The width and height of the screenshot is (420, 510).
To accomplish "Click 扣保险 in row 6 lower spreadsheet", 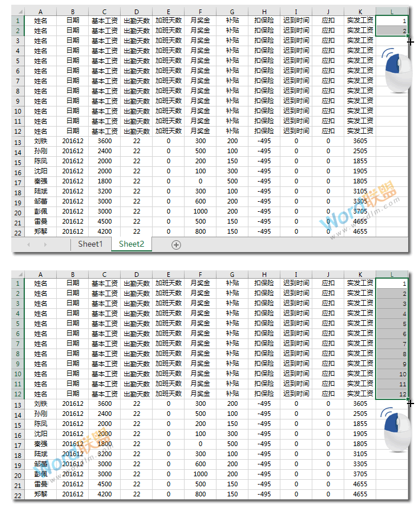I will click(264, 333).
